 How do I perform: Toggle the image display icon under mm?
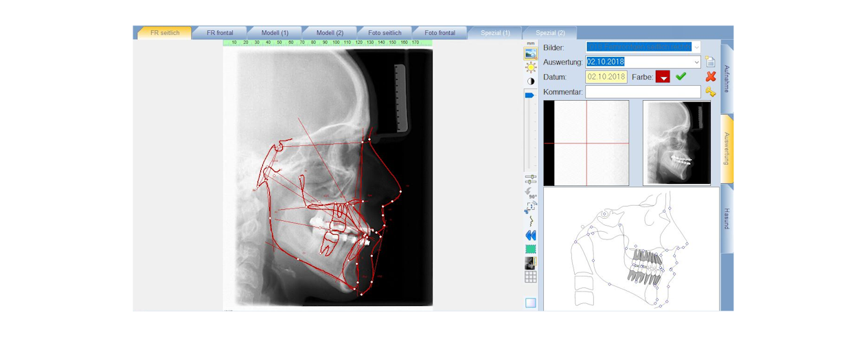pos(530,53)
